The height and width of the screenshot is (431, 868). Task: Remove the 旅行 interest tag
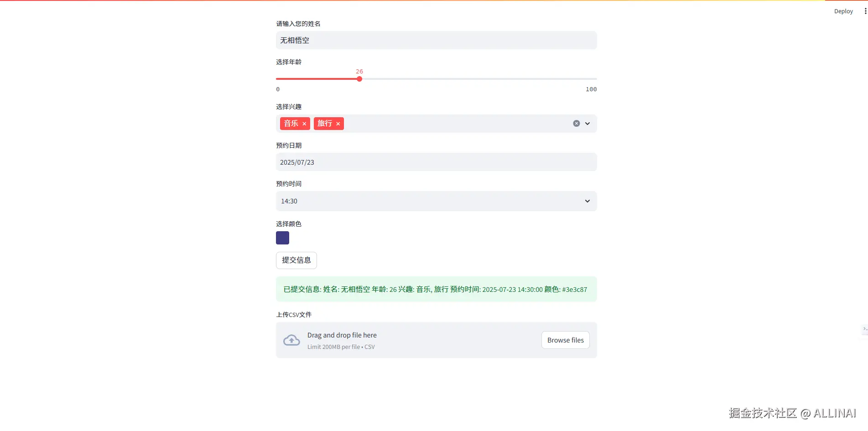338,124
